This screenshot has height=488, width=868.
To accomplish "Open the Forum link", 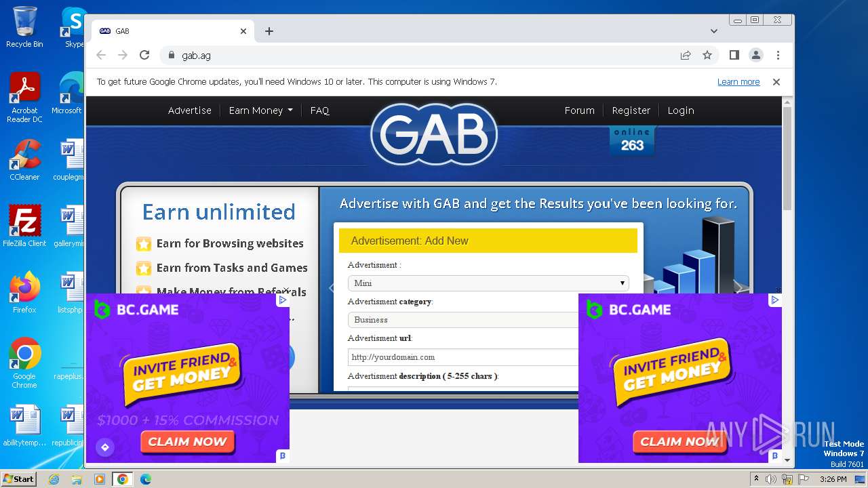I will point(579,110).
